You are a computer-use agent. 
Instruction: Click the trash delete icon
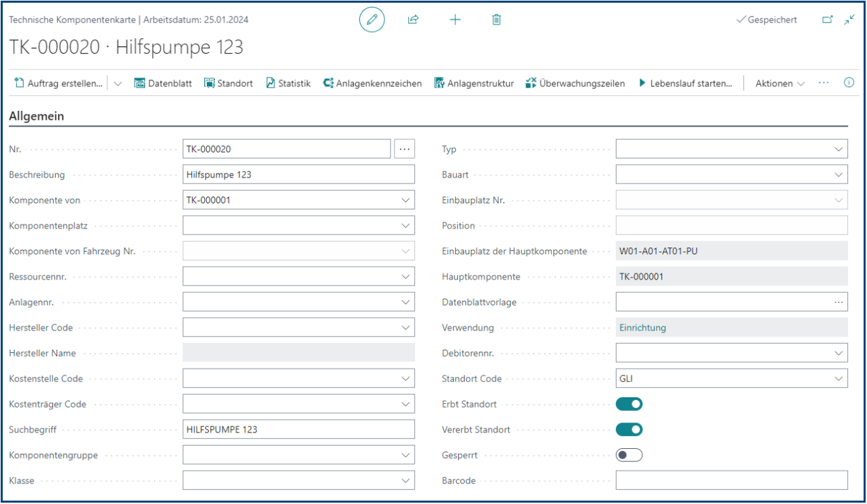coord(497,20)
